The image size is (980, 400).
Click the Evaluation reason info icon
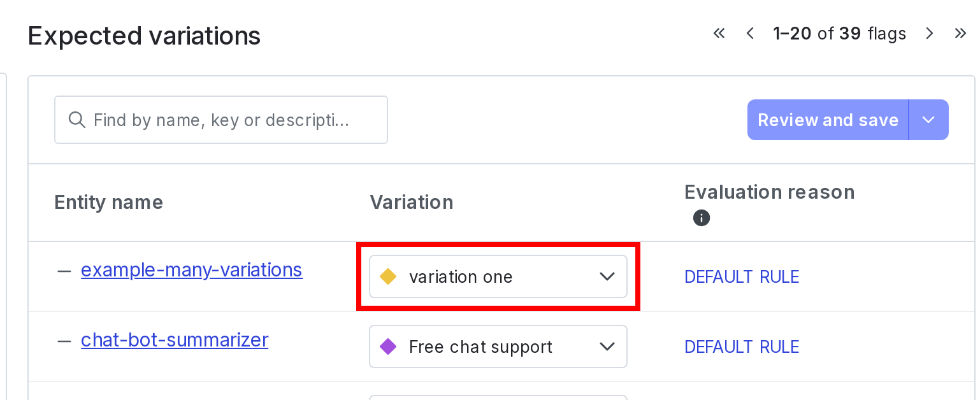click(701, 218)
